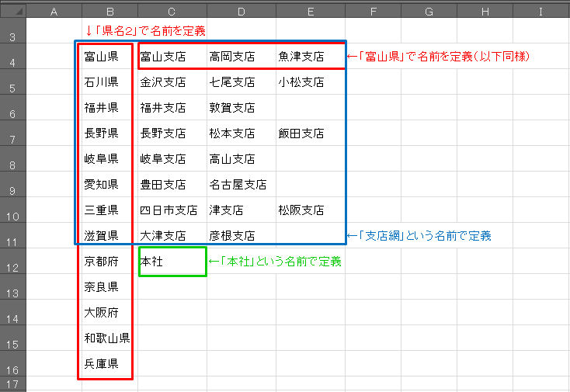
Task: Click cell containing 奈良県
Action: 109,286
